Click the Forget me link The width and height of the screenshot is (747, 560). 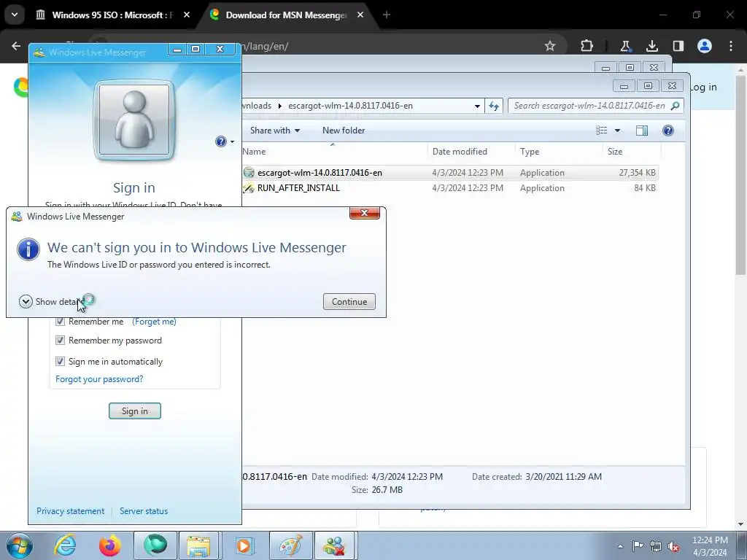point(155,322)
